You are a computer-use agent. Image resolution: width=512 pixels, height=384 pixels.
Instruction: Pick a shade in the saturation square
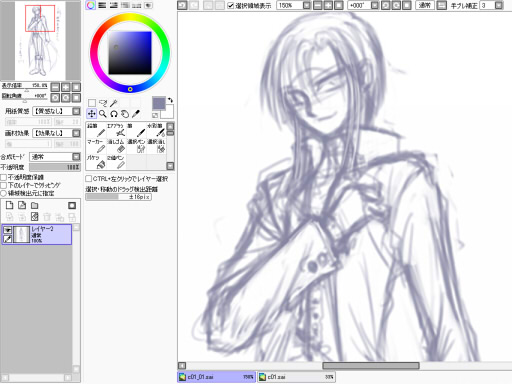pyautogui.click(x=130, y=53)
